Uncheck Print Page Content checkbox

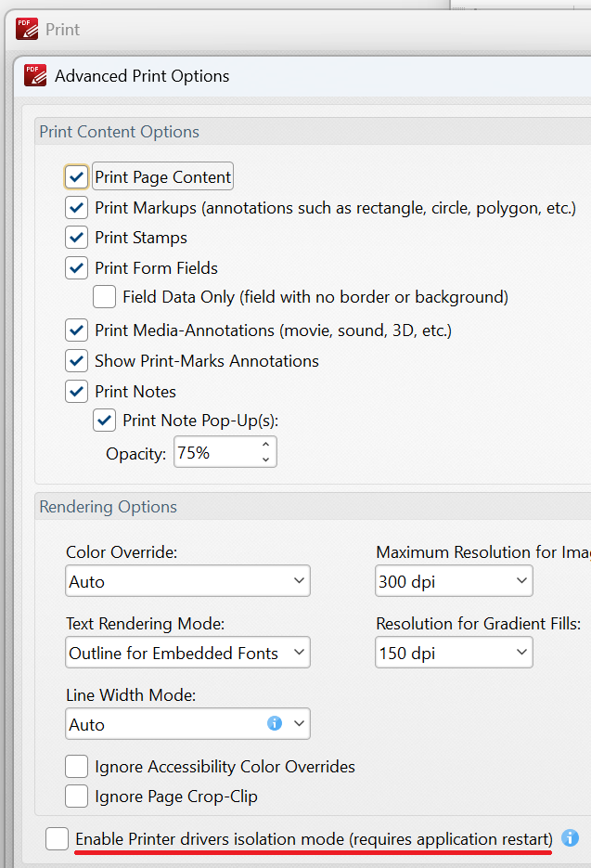pyautogui.click(x=76, y=176)
